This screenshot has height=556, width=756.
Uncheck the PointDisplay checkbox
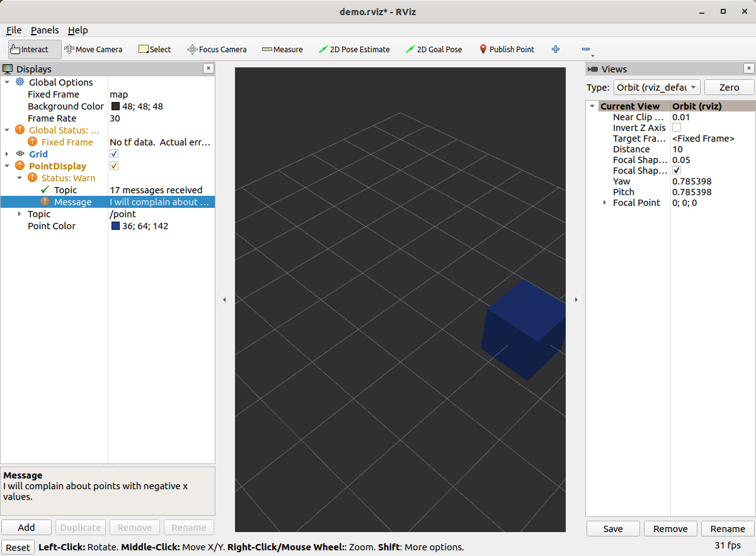pos(114,166)
